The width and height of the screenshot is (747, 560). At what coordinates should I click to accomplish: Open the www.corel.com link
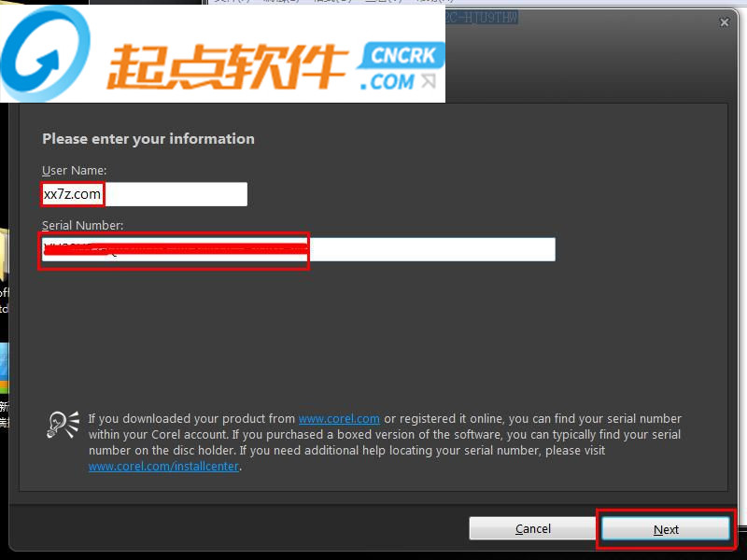coord(339,418)
